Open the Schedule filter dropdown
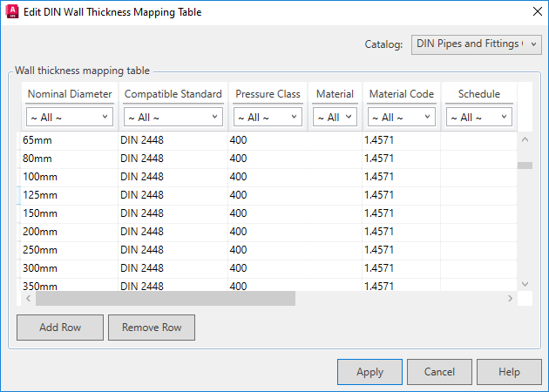549x392 pixels. click(x=478, y=117)
